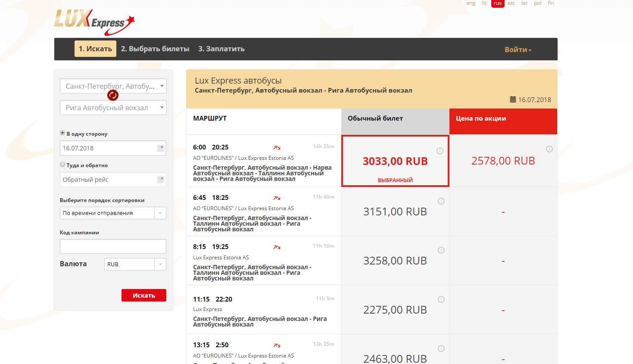
Task: Switch language to eng
Action: tap(471, 3)
